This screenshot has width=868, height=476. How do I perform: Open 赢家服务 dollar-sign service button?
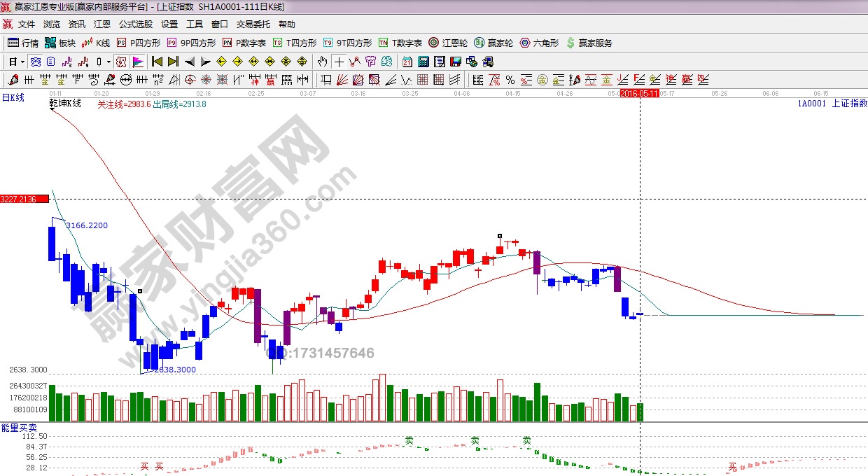pyautogui.click(x=589, y=43)
